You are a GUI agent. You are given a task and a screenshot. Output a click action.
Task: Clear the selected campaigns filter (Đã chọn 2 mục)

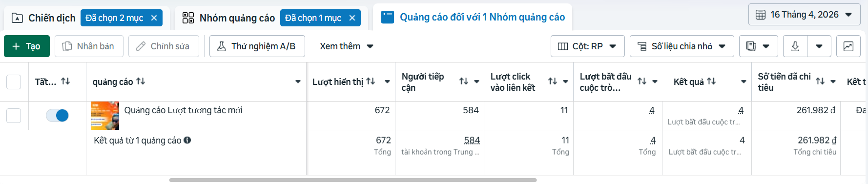coord(154,18)
